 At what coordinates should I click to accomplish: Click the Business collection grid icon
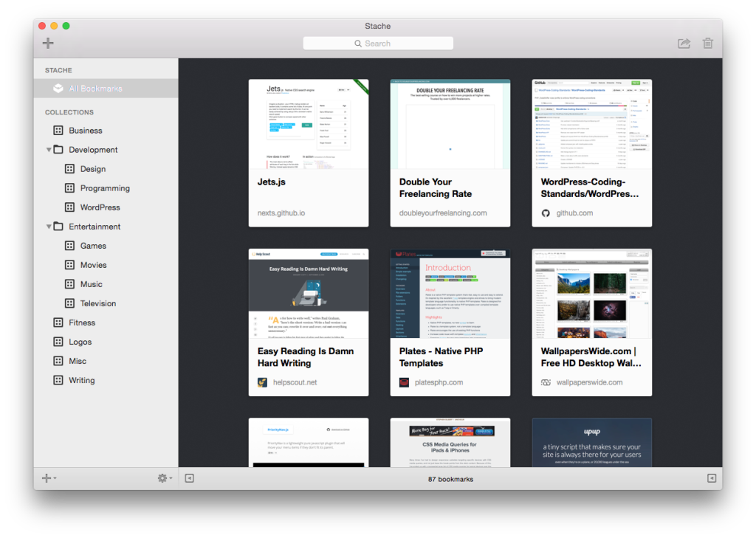[x=58, y=130]
